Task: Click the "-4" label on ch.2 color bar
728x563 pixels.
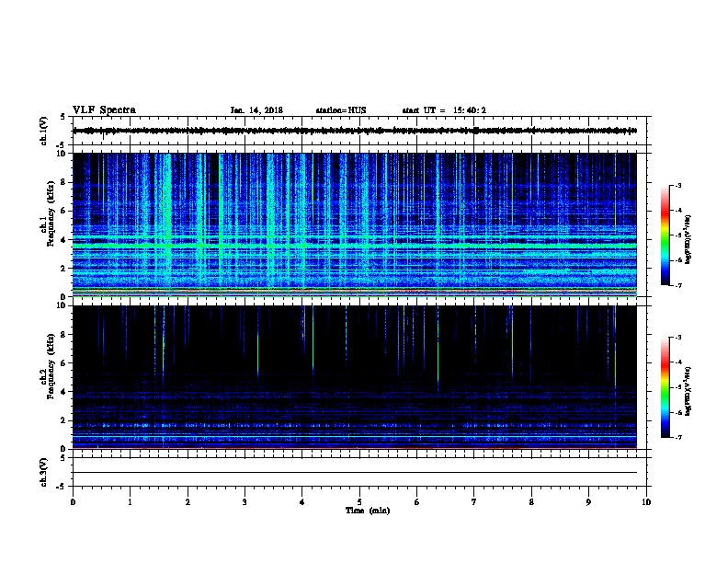Action: click(677, 362)
